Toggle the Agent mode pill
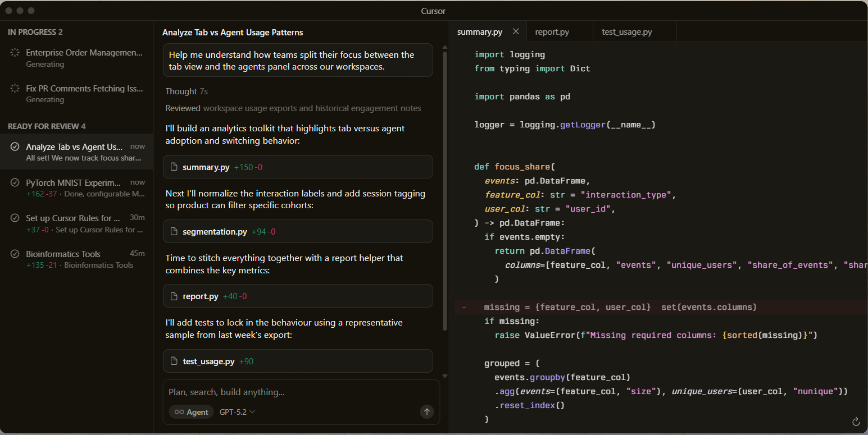 point(192,412)
